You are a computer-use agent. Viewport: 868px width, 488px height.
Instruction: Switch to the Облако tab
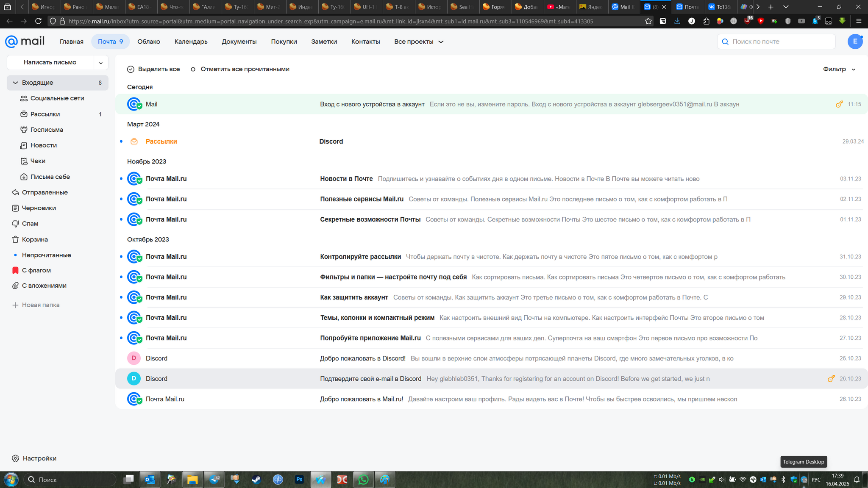(x=148, y=42)
